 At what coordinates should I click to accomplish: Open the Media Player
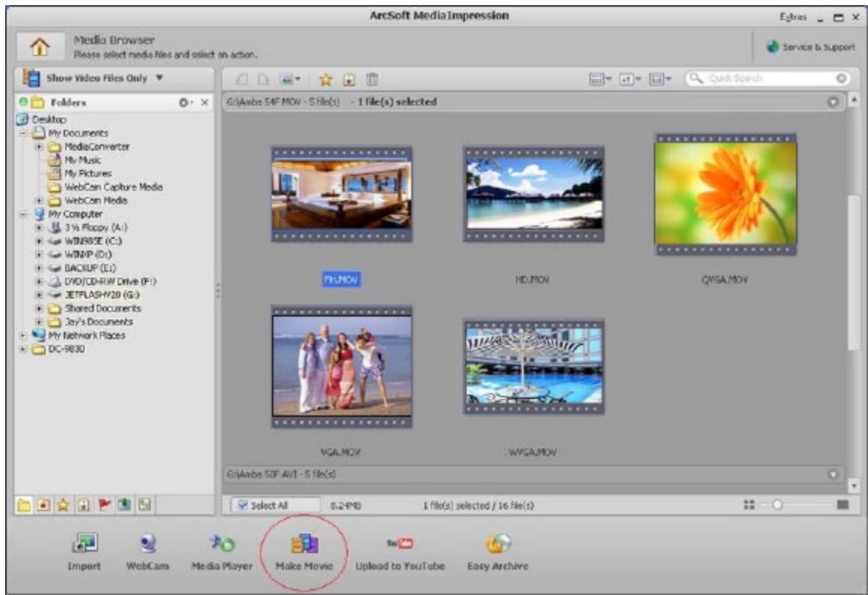(222, 552)
